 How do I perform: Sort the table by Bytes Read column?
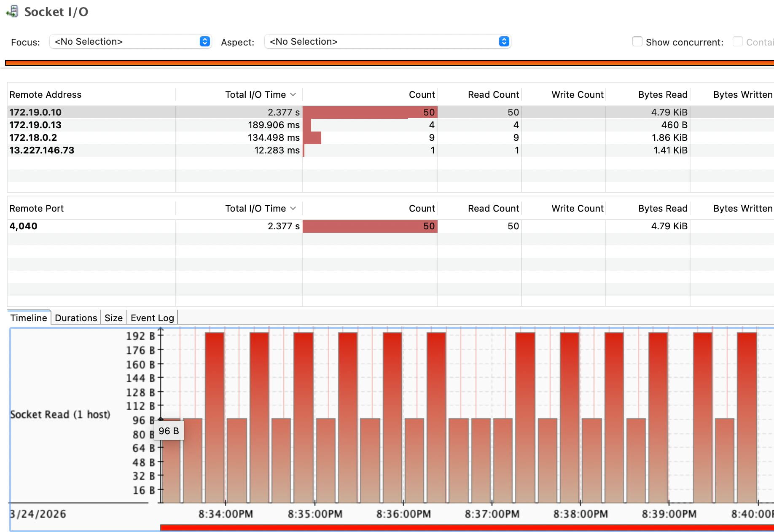(663, 94)
